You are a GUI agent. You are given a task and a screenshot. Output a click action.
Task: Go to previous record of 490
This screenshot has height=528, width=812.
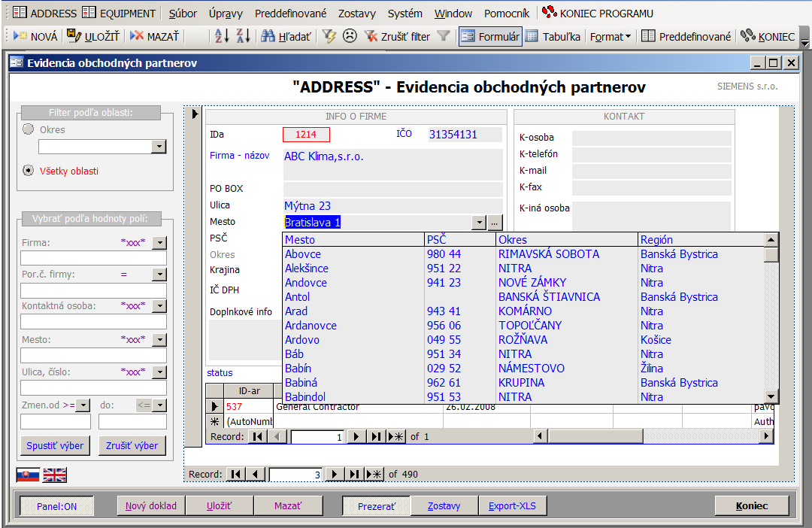click(256, 474)
